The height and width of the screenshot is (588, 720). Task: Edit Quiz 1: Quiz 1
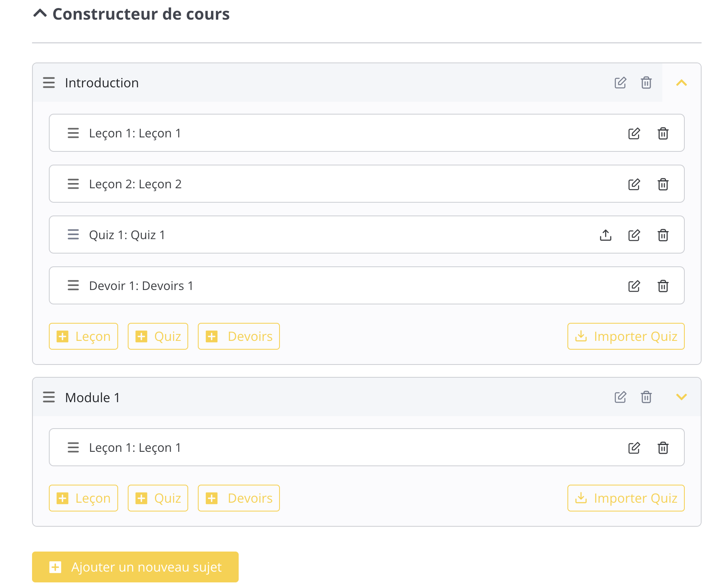[634, 235]
